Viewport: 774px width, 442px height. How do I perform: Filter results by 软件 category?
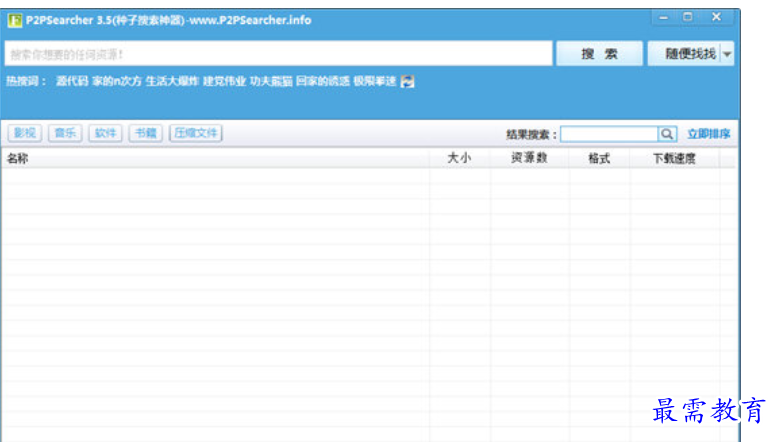click(105, 133)
